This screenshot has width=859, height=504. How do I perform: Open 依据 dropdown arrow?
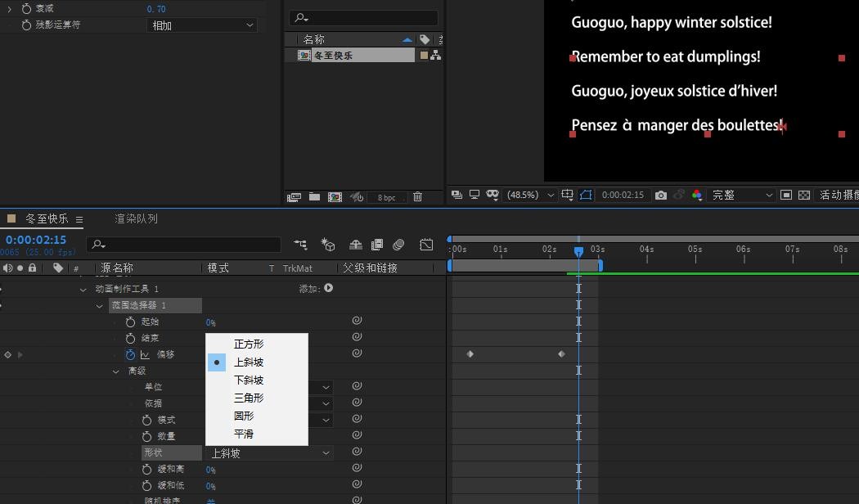click(x=326, y=403)
